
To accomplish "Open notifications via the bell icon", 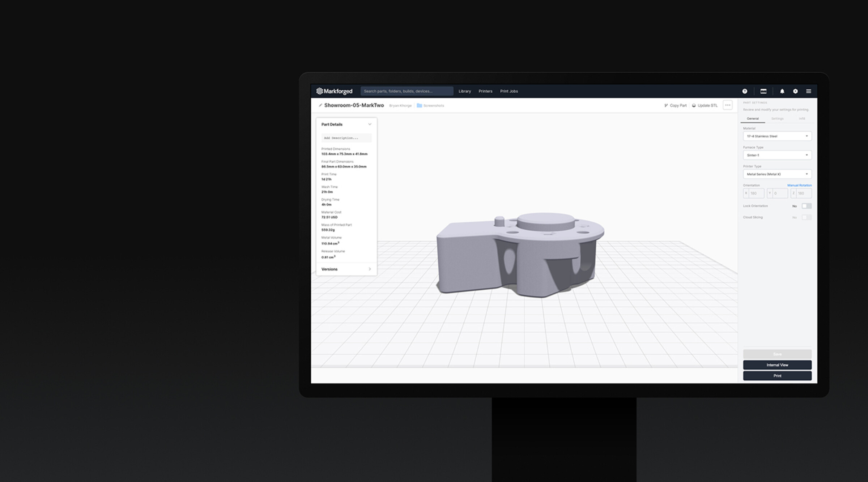I will 782,91.
